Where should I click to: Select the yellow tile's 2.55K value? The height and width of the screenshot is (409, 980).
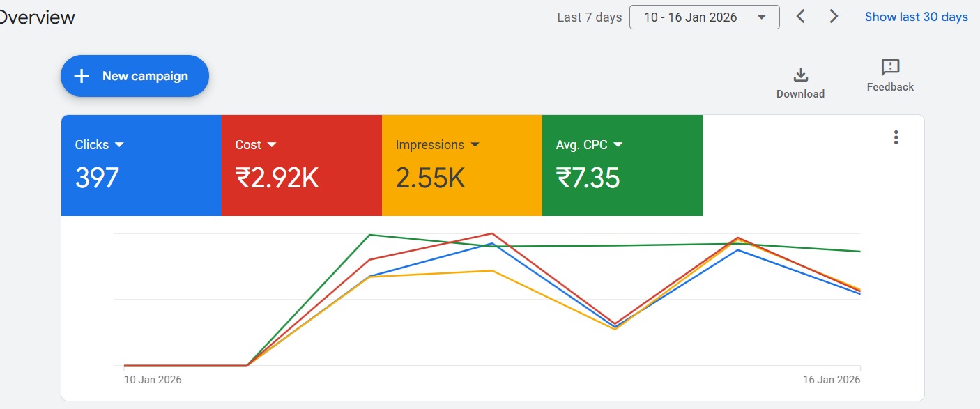[x=430, y=178]
